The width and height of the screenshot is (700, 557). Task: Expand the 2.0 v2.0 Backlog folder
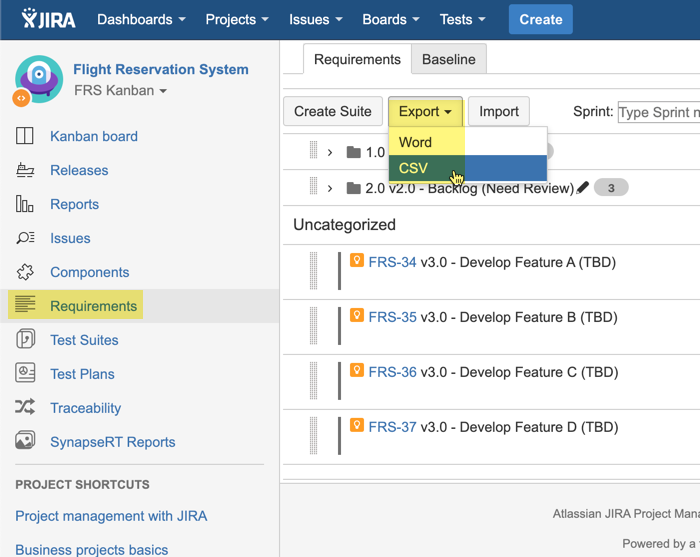[x=329, y=188]
